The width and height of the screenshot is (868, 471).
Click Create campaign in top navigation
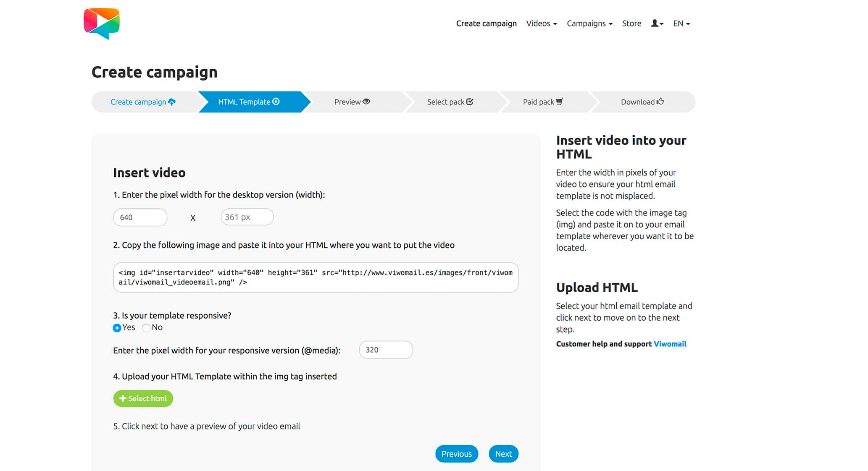tap(486, 24)
